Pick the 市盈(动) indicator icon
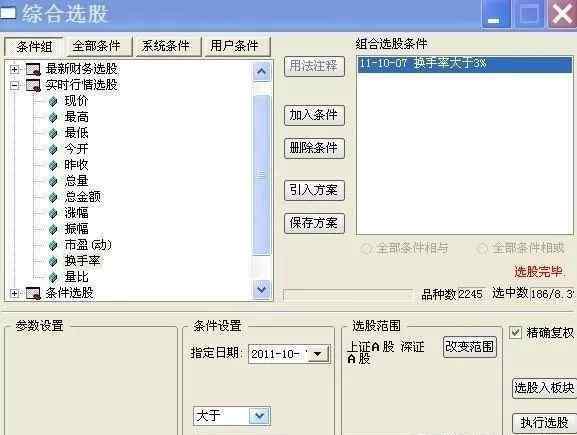 click(53, 245)
